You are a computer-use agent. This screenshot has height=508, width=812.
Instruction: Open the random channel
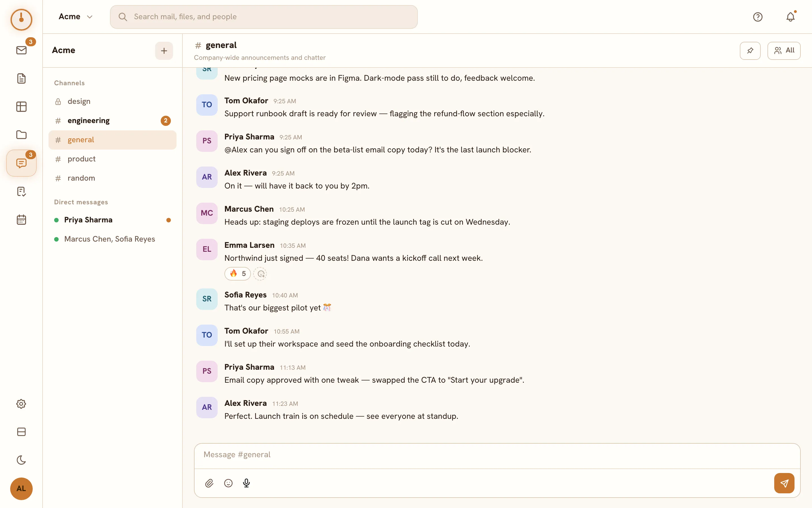[x=112, y=178]
